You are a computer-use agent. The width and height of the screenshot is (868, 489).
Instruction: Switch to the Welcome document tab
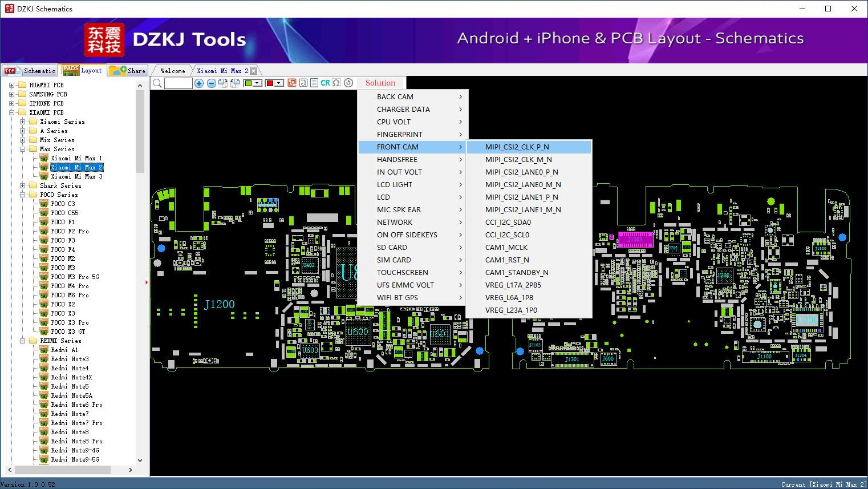(x=173, y=71)
